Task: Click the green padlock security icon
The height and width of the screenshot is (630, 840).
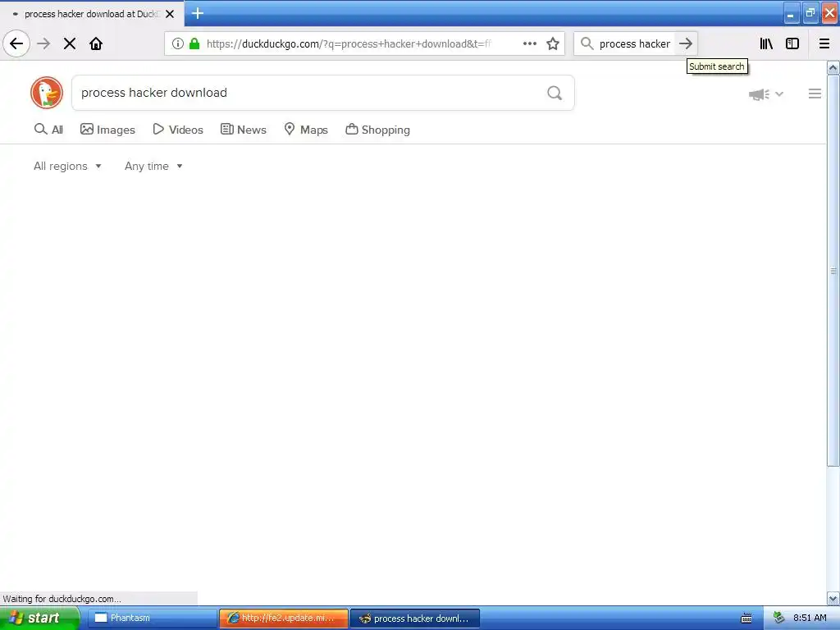Action: click(194, 43)
